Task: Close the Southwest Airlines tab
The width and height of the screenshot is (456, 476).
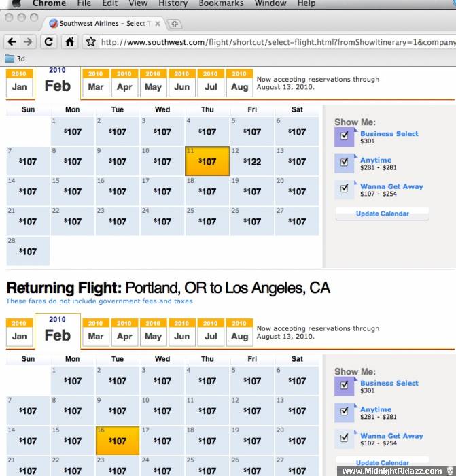Action: 158,24
